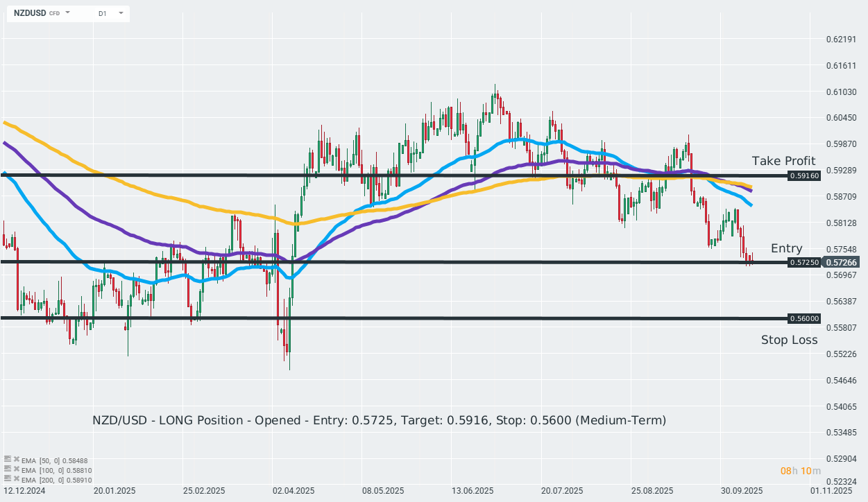Click the NZDUSD symbol name
Viewport: 868px width, 502px height.
pos(30,13)
